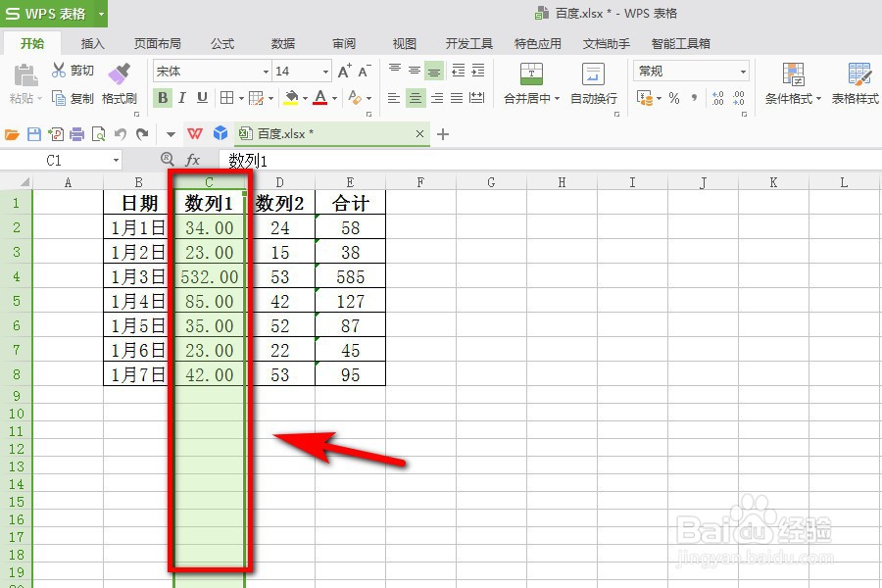Switch to the 数据 ribbon tab
The image size is (882, 588).
pos(281,43)
